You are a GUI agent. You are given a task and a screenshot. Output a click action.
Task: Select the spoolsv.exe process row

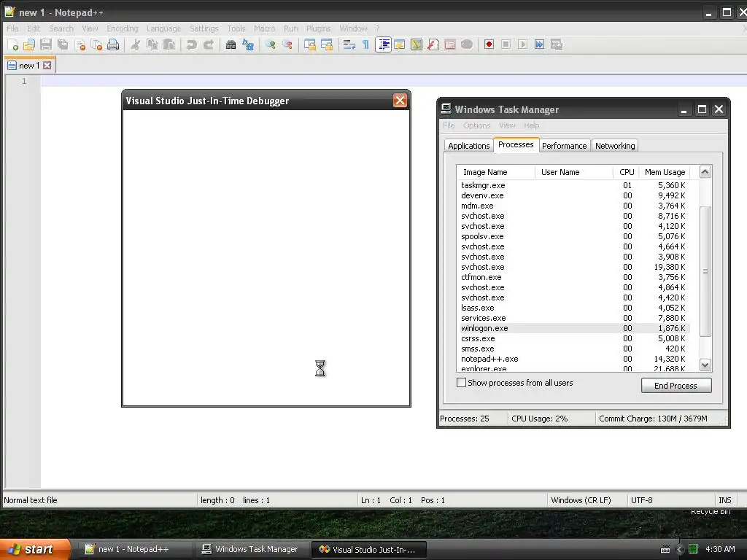coord(573,236)
